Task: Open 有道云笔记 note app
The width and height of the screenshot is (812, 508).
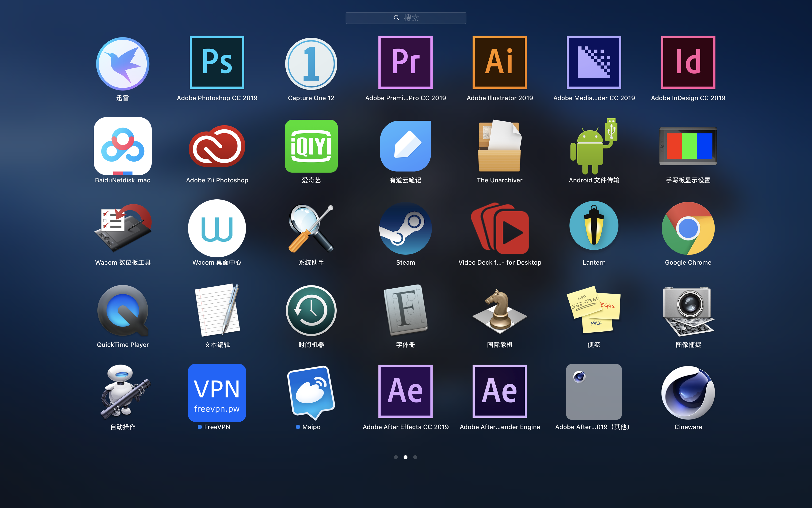Action: point(405,146)
